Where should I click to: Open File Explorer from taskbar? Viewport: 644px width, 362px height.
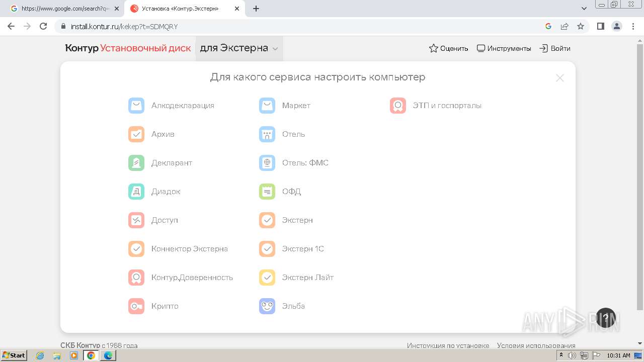[57, 355]
